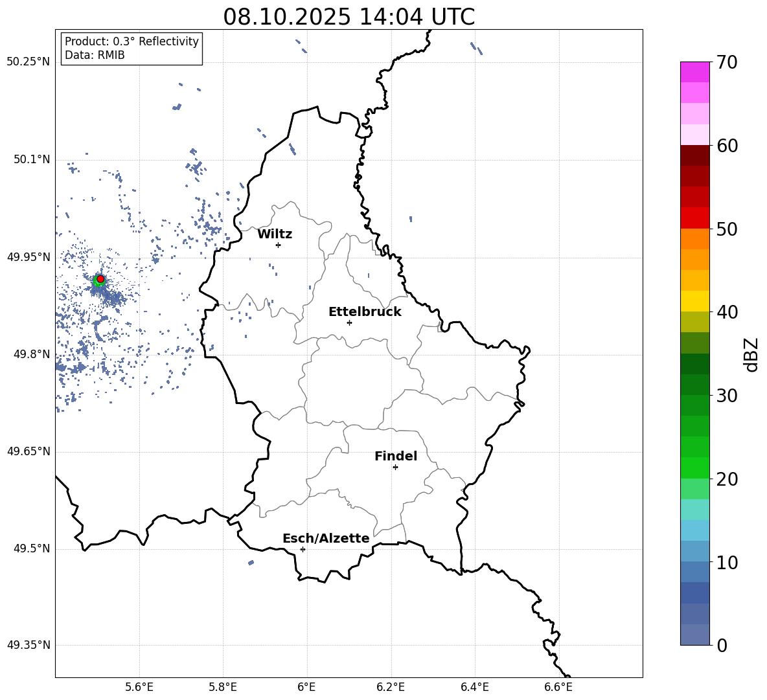Click the Ettelbruck station cross marker
This screenshot has width=767, height=700.
[349, 322]
